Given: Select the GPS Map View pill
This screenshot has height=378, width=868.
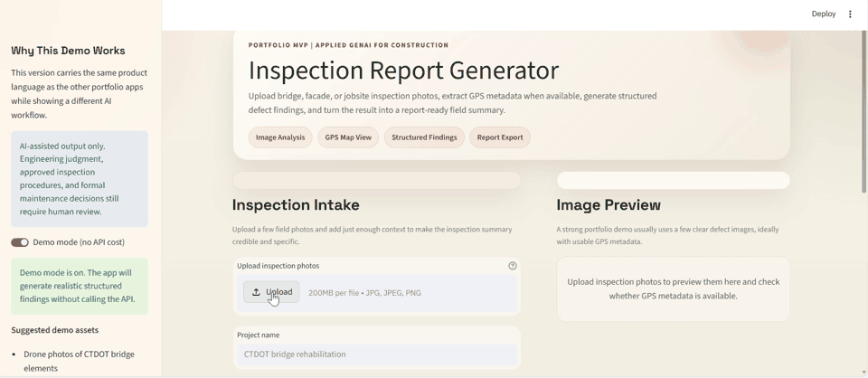Looking at the screenshot, I should [x=348, y=137].
